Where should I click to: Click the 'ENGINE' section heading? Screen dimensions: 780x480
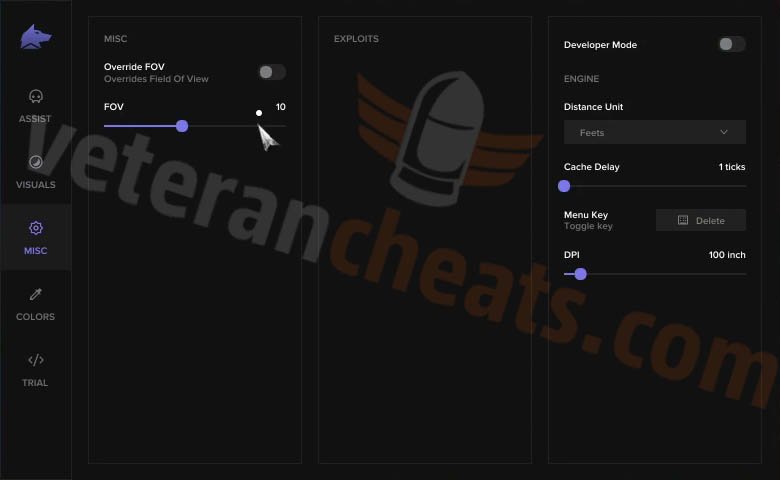(x=582, y=79)
